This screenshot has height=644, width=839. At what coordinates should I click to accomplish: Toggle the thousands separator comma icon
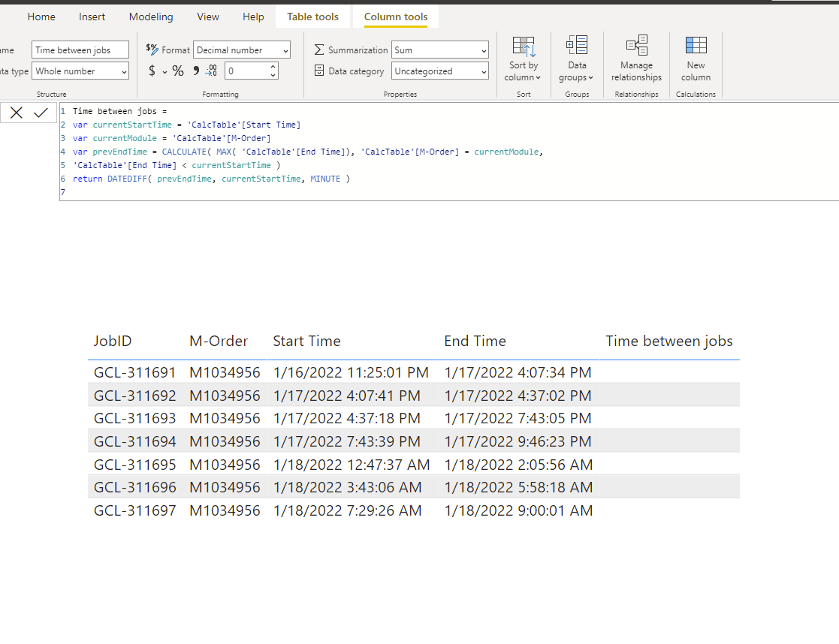point(196,71)
